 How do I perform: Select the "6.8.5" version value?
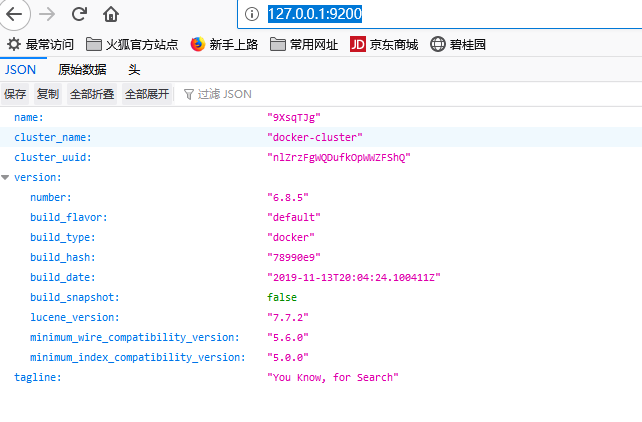[x=287, y=197]
